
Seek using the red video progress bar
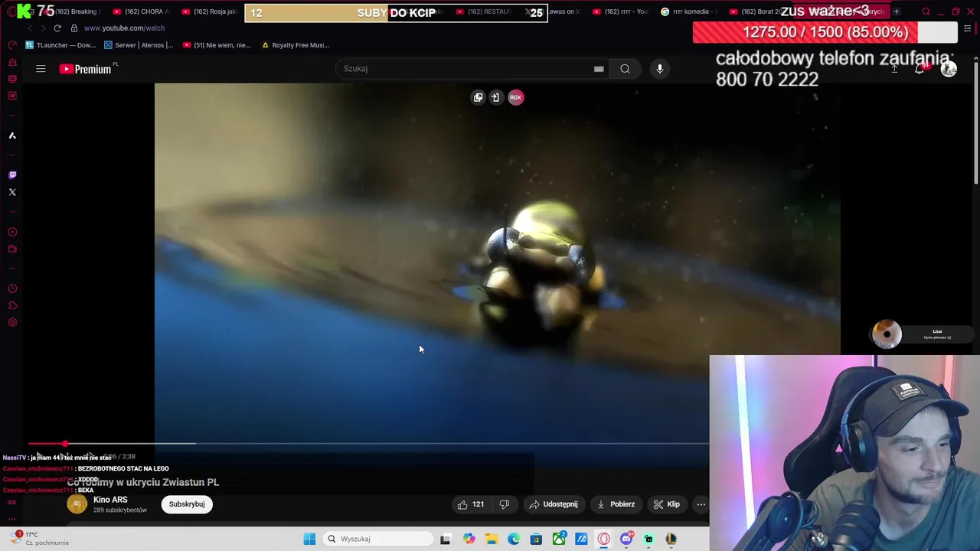point(47,443)
